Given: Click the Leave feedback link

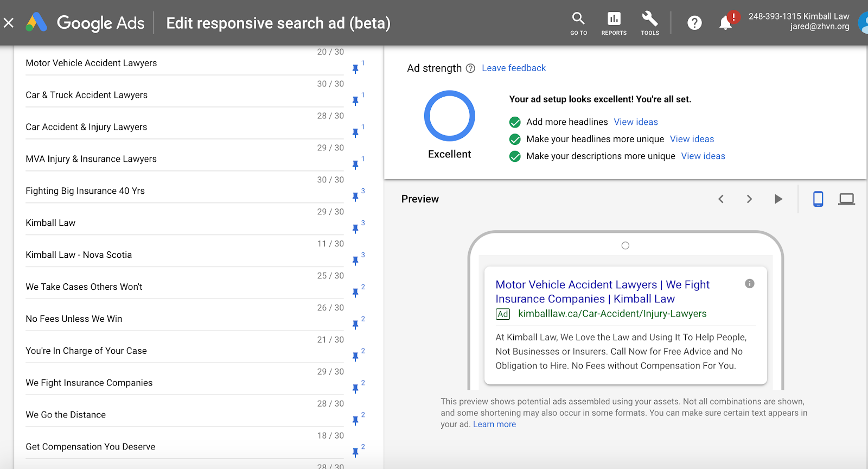Looking at the screenshot, I should (514, 68).
